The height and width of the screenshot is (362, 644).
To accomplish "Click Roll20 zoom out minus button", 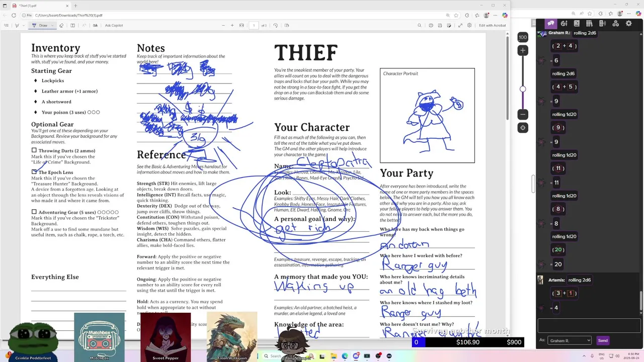I will [x=523, y=114].
